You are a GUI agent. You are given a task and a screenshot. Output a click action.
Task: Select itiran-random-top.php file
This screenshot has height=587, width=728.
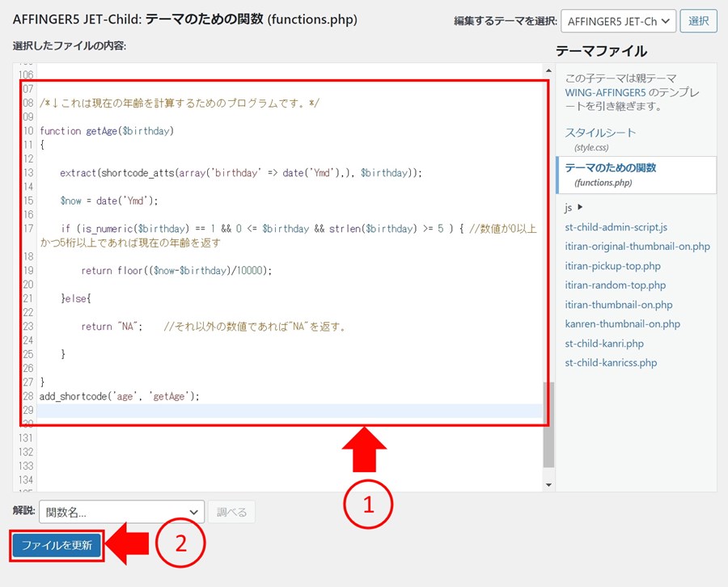click(x=615, y=285)
